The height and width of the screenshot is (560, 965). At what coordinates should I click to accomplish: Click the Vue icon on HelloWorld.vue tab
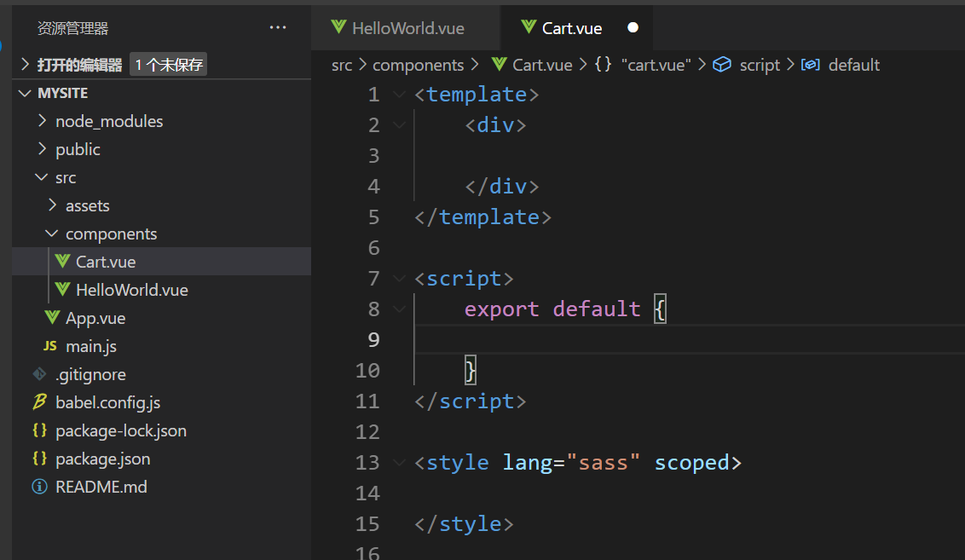[338, 27]
